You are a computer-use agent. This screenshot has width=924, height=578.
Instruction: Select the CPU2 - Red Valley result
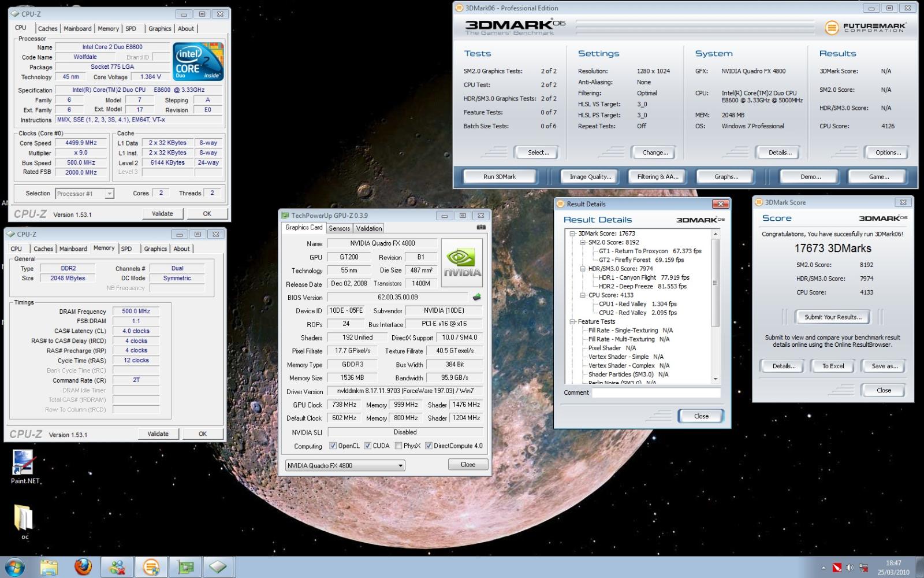[637, 313]
